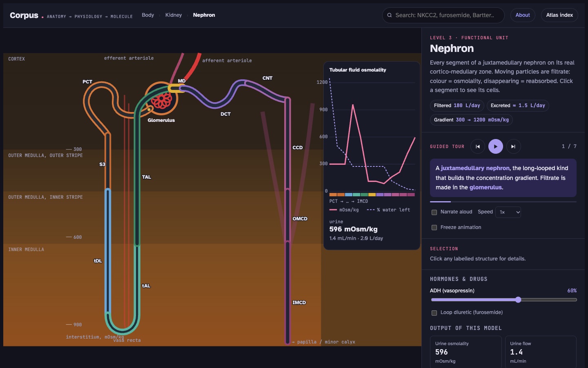Screen dimensions: 588x368
Task: Adjust the ADH vasopressin slider
Action: [x=504, y=300]
